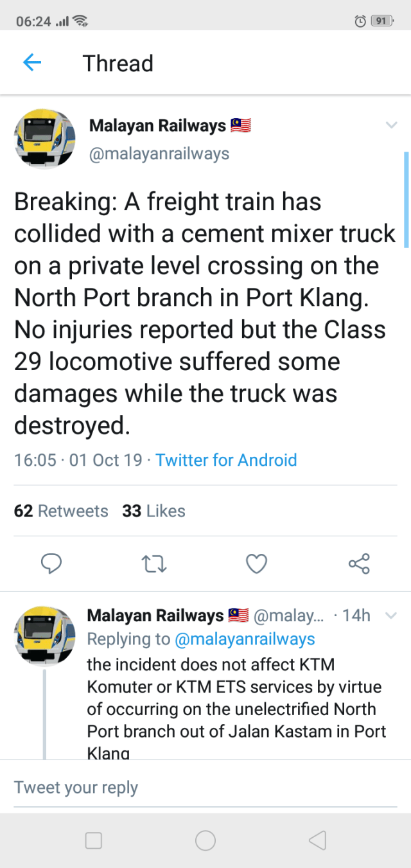
Task: View the 62 Retweets list
Action: pos(61,511)
